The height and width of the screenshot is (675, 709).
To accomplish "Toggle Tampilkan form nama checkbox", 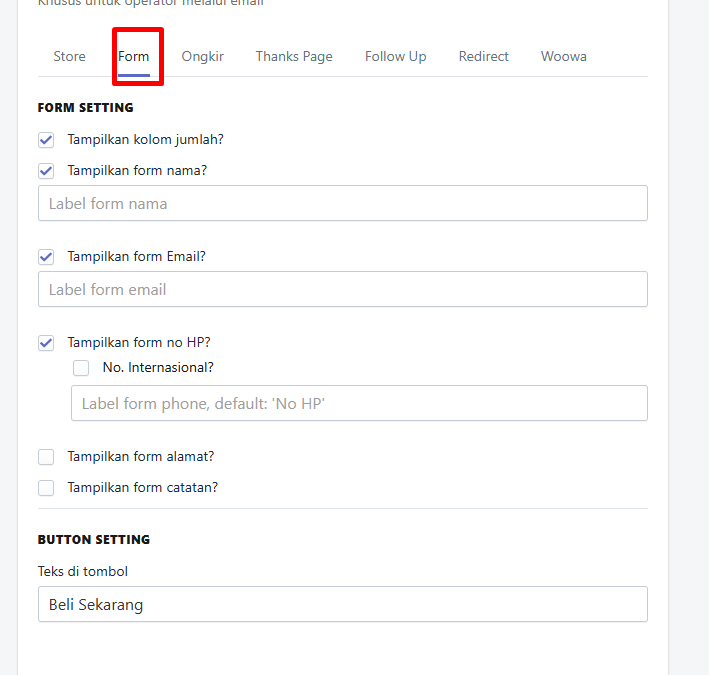I will click(46, 171).
